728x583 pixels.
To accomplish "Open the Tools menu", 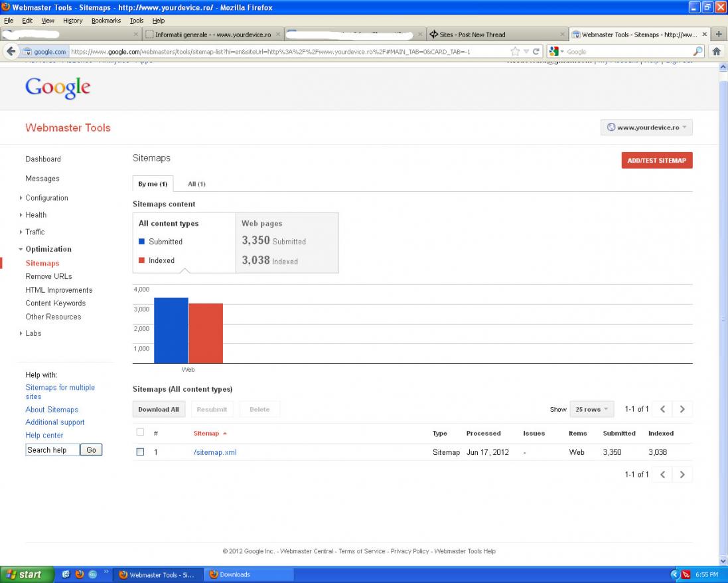I will click(137, 21).
